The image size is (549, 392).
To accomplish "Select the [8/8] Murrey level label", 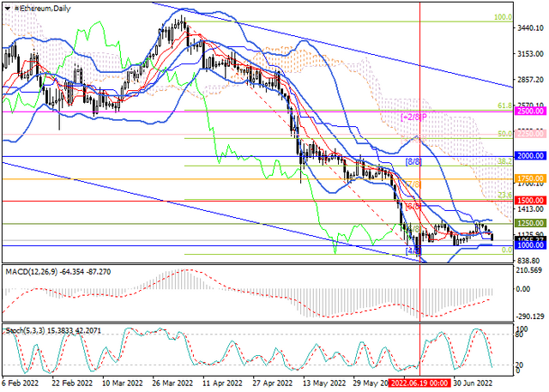I will [x=413, y=162].
